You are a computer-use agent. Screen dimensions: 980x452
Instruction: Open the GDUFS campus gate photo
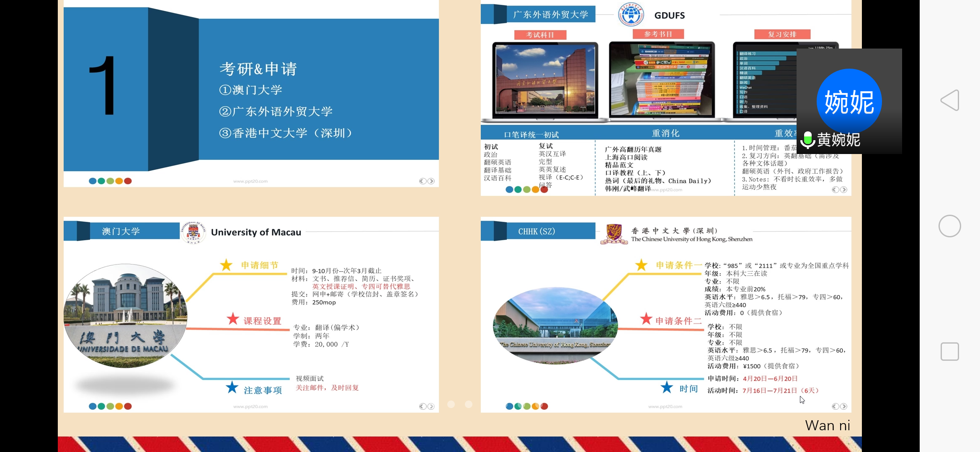[545, 80]
